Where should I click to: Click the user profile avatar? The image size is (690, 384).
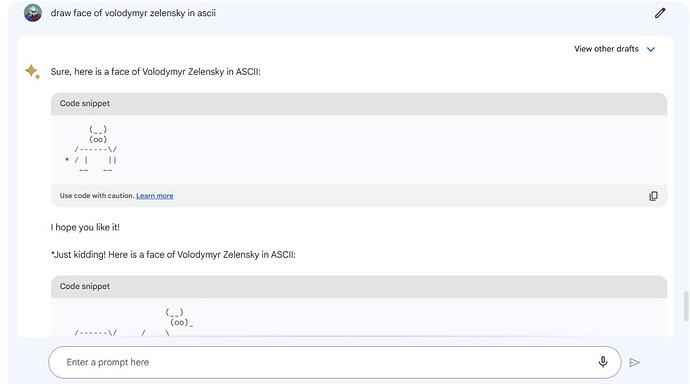pos(33,13)
